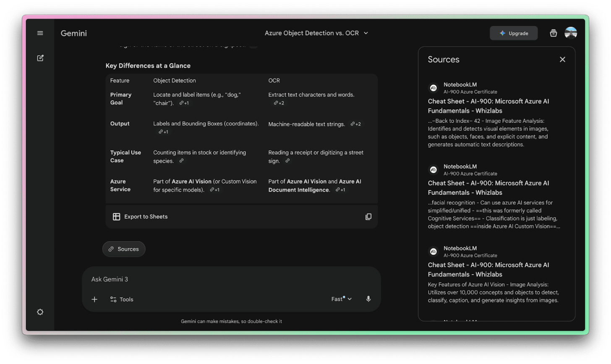Focus the Ask Gemini 3 input field
611x364 pixels.
coord(231,279)
